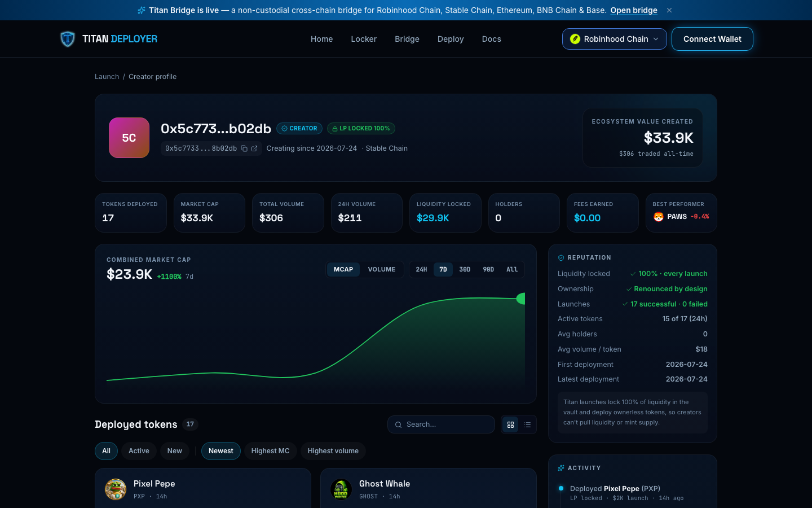Click the 24H Volume $211 value
The image size is (812, 508).
pos(350,218)
